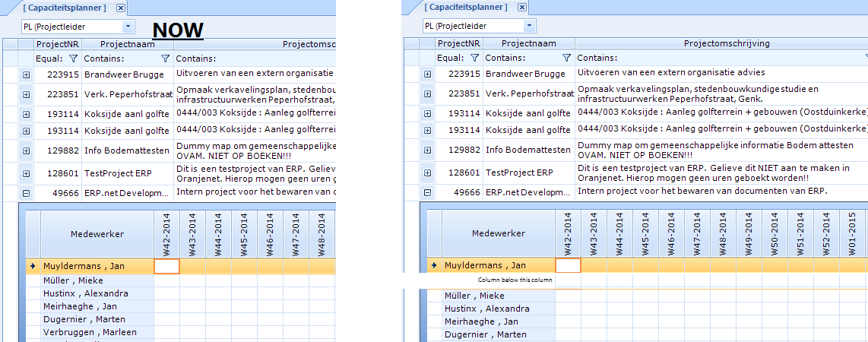Sort by Projectnaam column header, left panel
Viewport: 868px width, 342px height.
128,44
